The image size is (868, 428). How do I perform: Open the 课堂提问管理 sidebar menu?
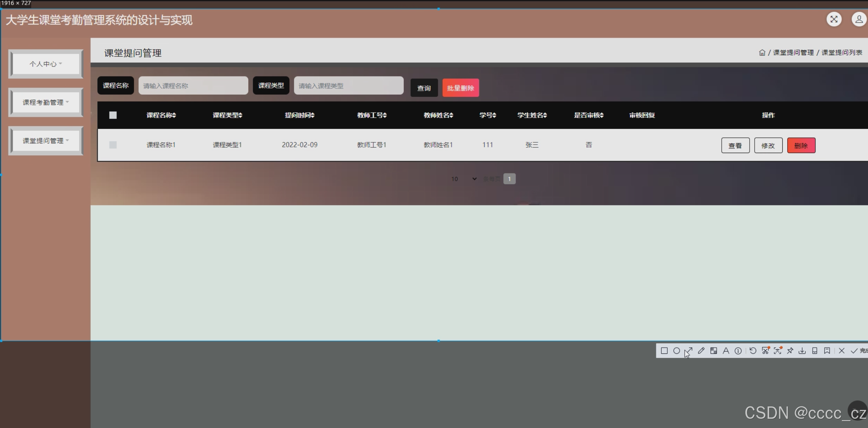coord(46,141)
